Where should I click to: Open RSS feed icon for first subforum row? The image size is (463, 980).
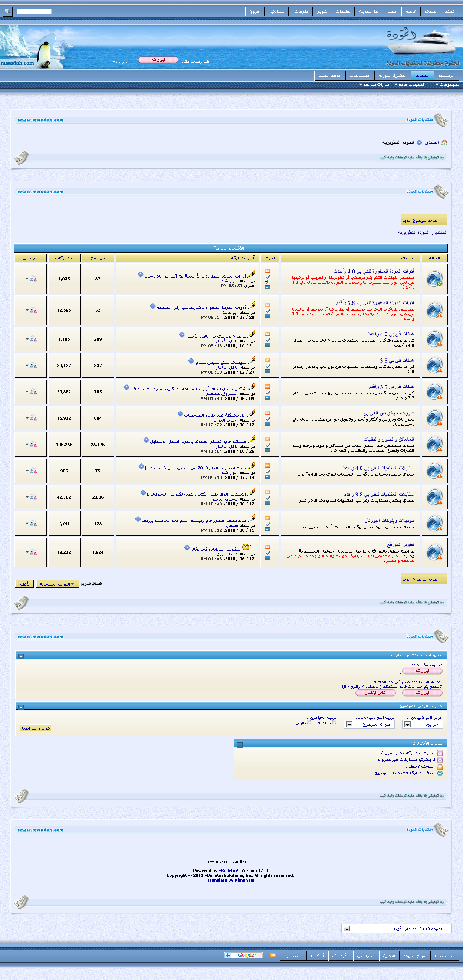coord(267,271)
